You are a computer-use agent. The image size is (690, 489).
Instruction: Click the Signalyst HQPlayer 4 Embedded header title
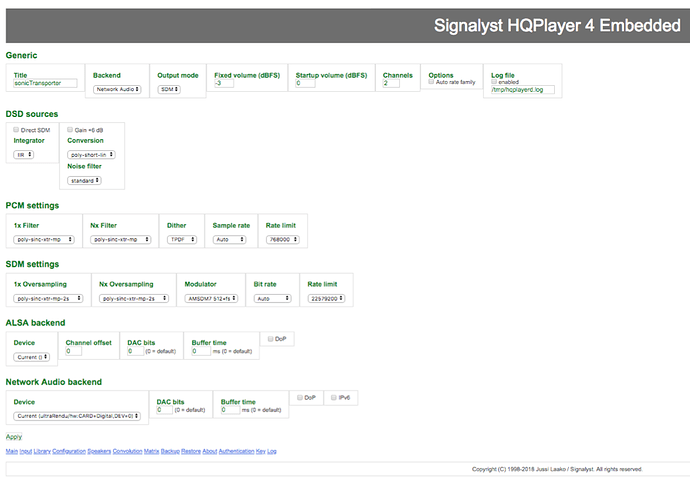[x=557, y=26]
